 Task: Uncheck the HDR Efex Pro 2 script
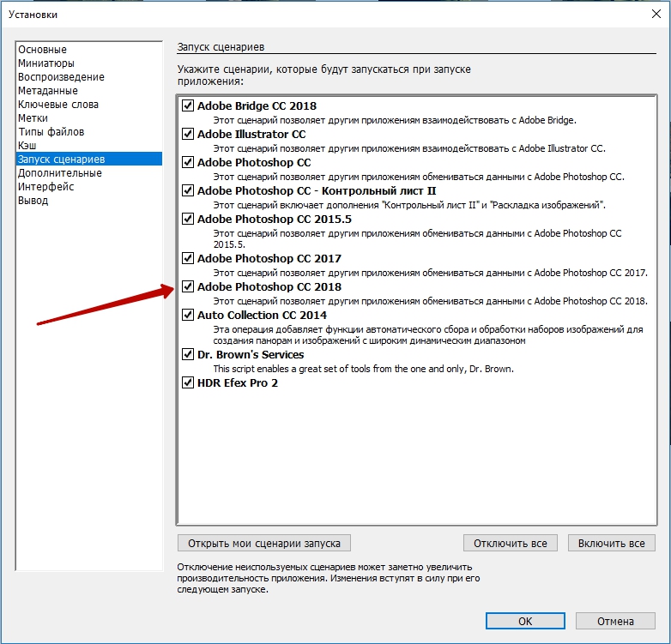(x=188, y=382)
